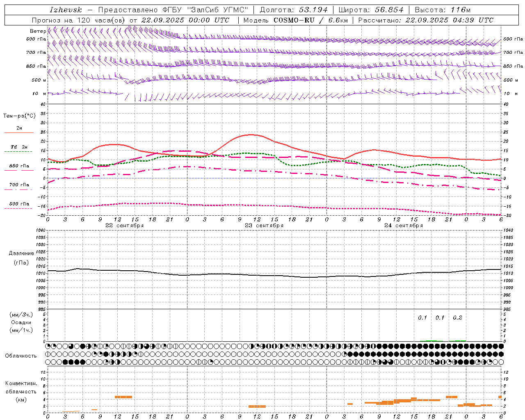
Task: Click the "2м" temperature legend entry
Action: [19, 128]
